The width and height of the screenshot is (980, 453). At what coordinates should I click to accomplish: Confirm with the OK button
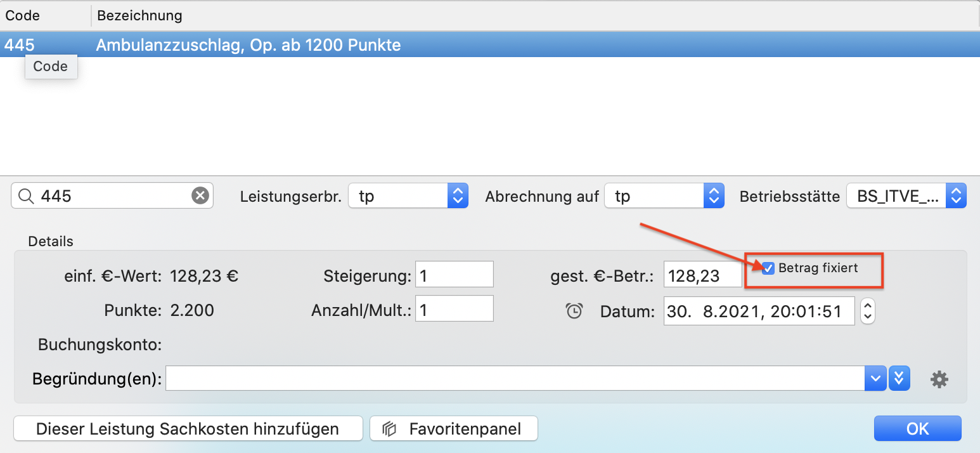pos(917,429)
